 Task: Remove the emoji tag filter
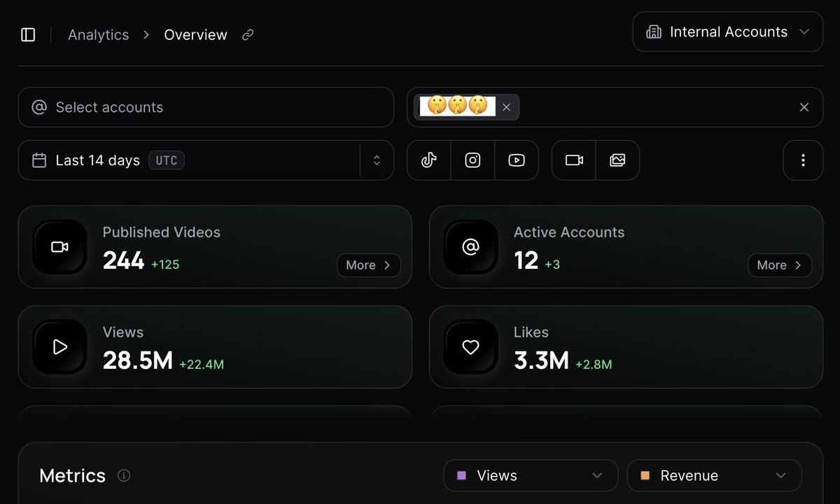507,107
